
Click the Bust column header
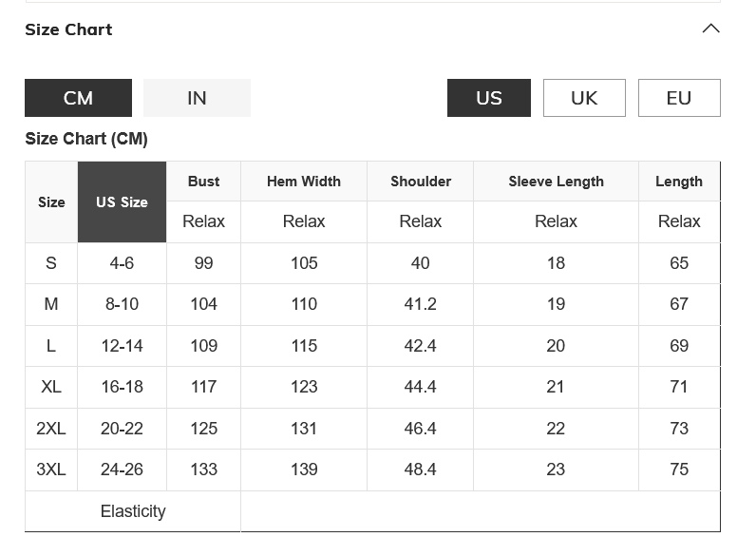(203, 182)
